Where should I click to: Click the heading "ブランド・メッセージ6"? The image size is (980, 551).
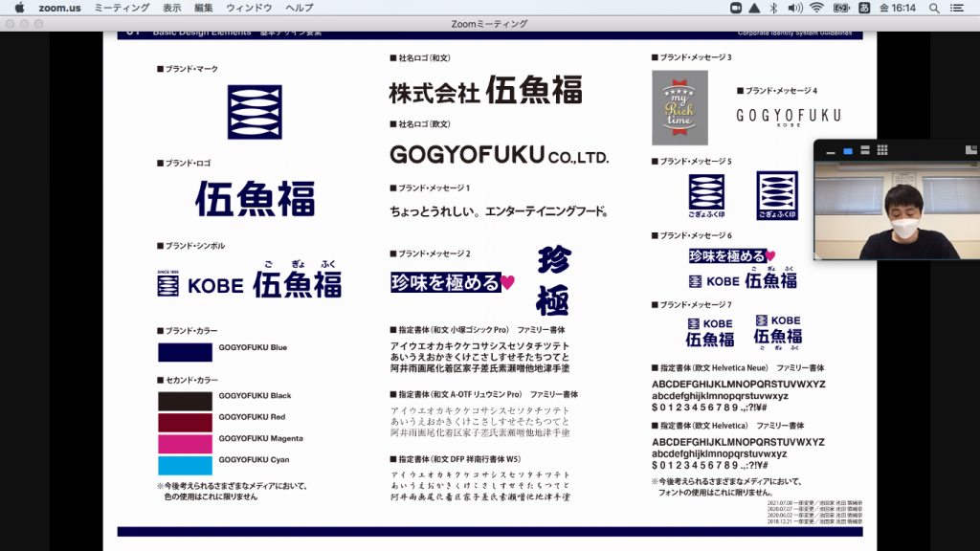point(692,235)
